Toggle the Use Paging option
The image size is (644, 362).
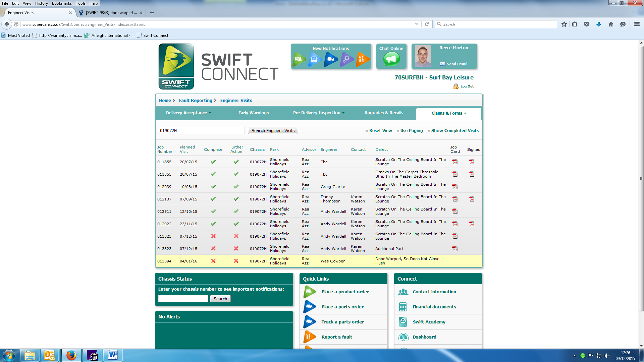[x=411, y=131]
